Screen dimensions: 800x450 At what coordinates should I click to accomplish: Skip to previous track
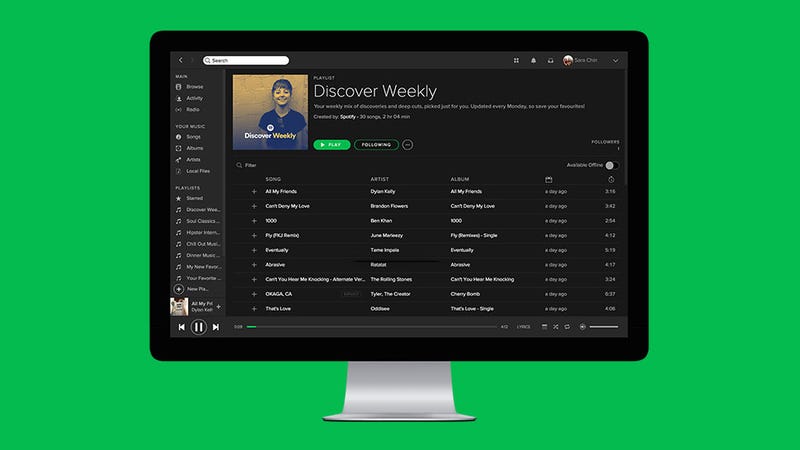tap(182, 327)
